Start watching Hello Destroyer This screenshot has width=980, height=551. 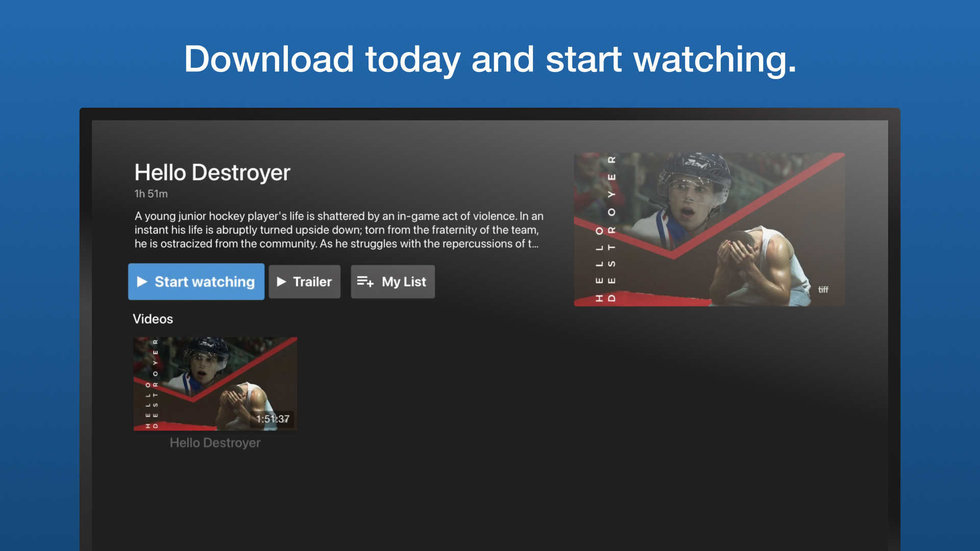tap(196, 282)
